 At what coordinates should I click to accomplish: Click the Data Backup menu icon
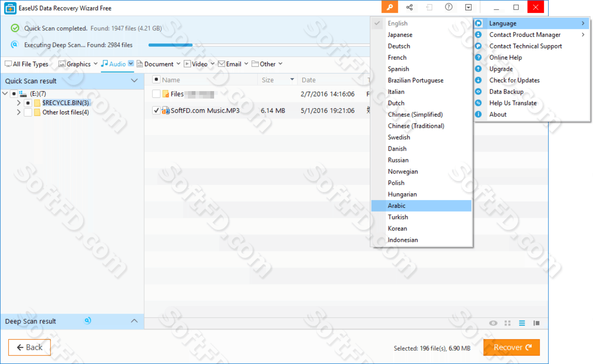click(x=478, y=92)
